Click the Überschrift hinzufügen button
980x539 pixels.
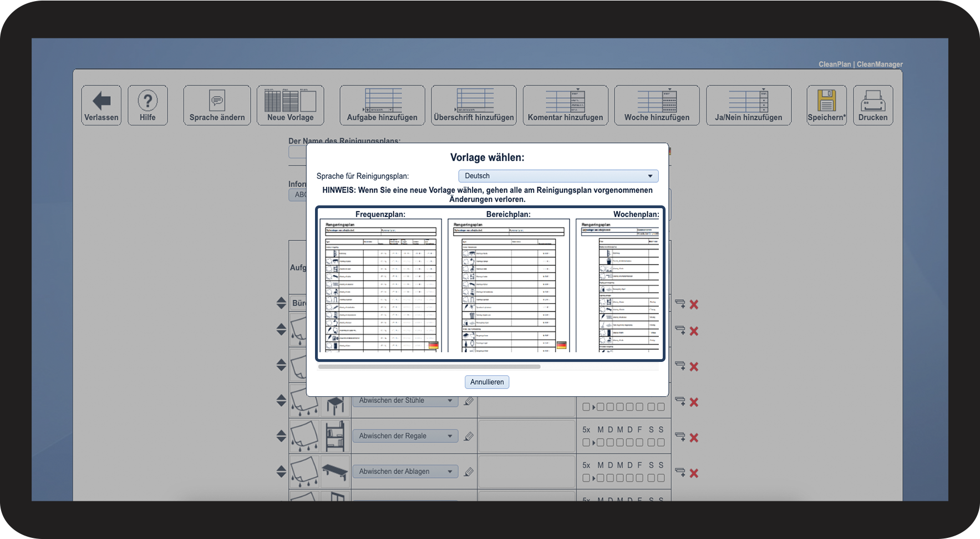pos(474,105)
